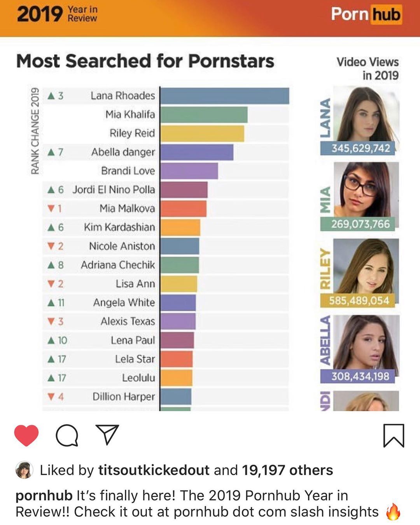Save the post with the bookmark icon
Screen dimensions: 420x525
tap(394, 435)
